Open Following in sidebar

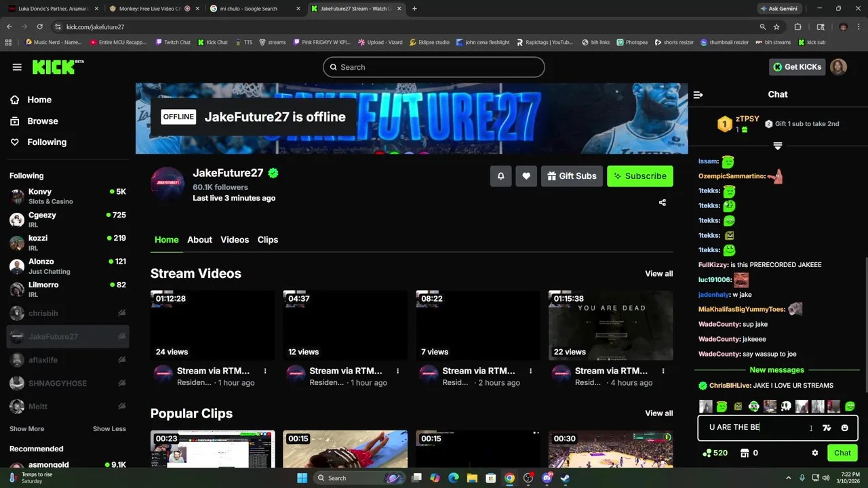click(38, 142)
